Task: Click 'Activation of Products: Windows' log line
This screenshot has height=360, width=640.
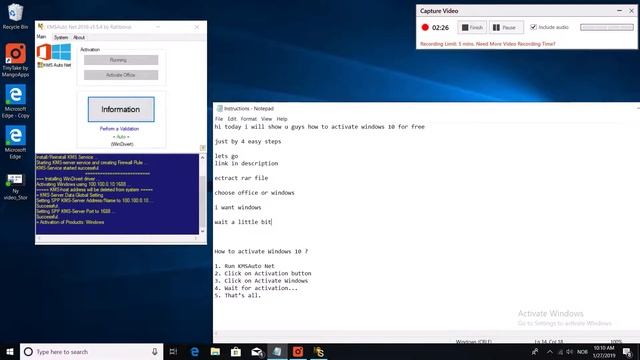Action: point(70,222)
